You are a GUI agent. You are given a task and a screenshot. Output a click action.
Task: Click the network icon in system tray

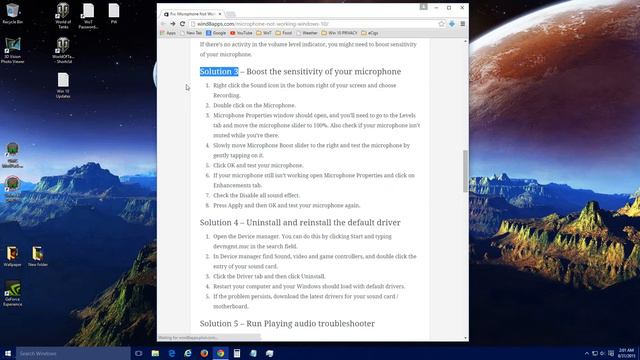click(x=595, y=353)
